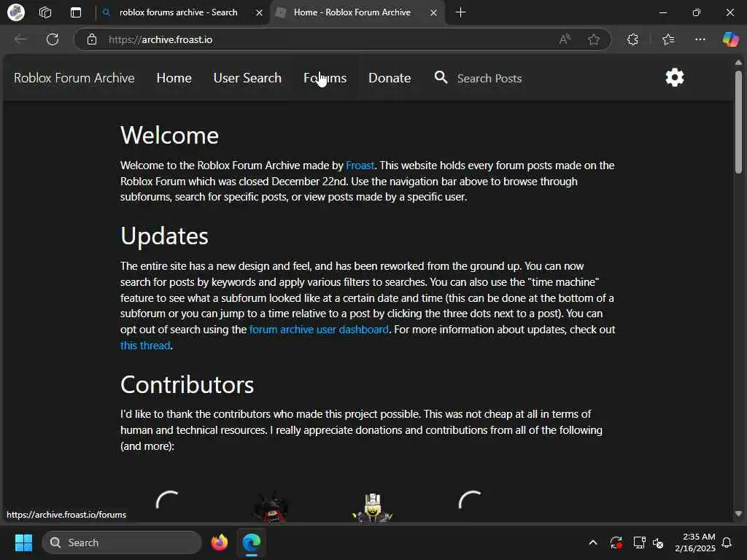Close the roblox forums archive search tab

click(259, 13)
